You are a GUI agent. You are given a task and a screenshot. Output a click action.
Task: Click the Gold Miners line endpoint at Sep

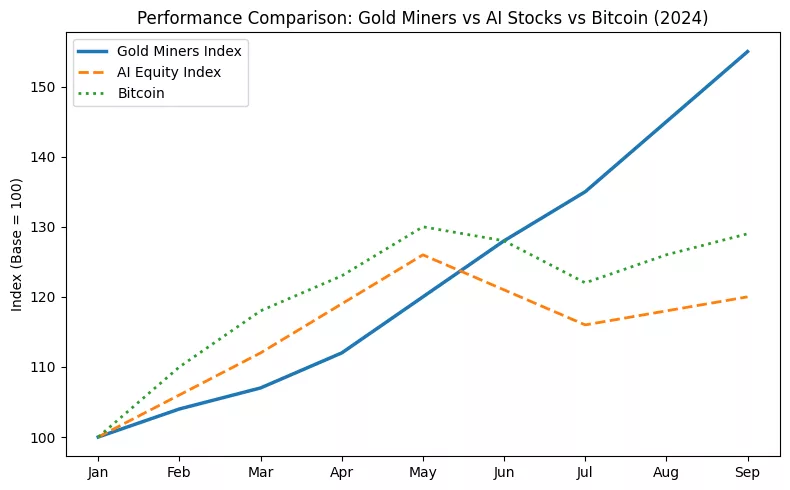click(x=748, y=52)
